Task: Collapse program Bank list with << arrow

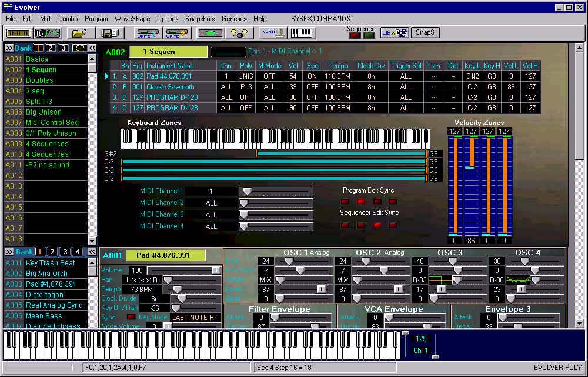Action: click(92, 251)
